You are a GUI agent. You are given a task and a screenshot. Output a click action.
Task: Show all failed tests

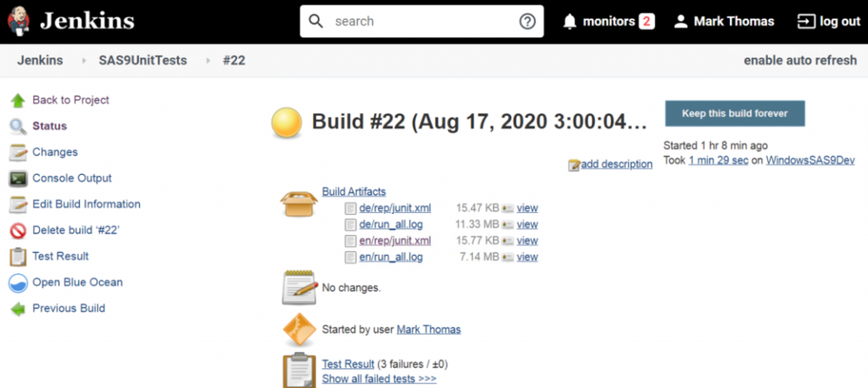point(379,379)
